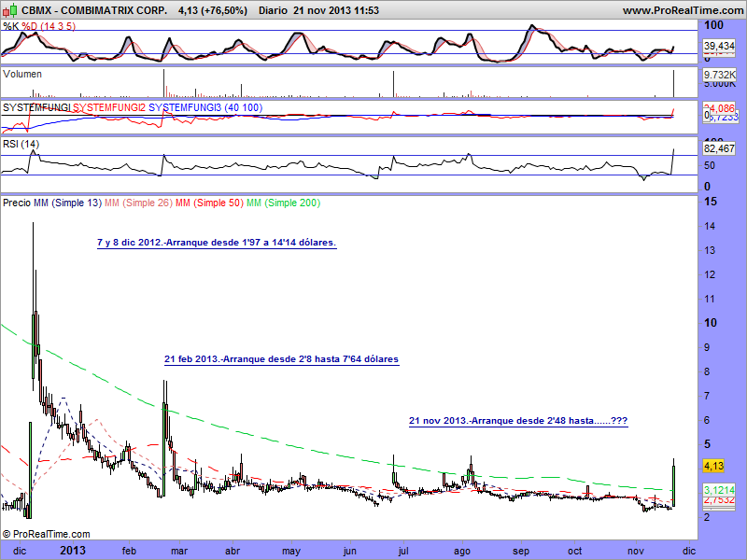Click the mar month on time axis

coord(179,551)
